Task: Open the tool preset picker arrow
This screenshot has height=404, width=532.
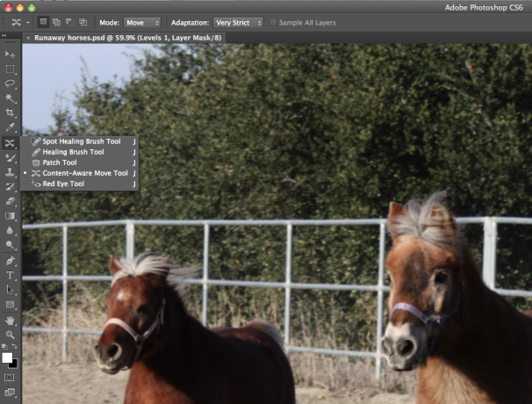Action: click(29, 21)
